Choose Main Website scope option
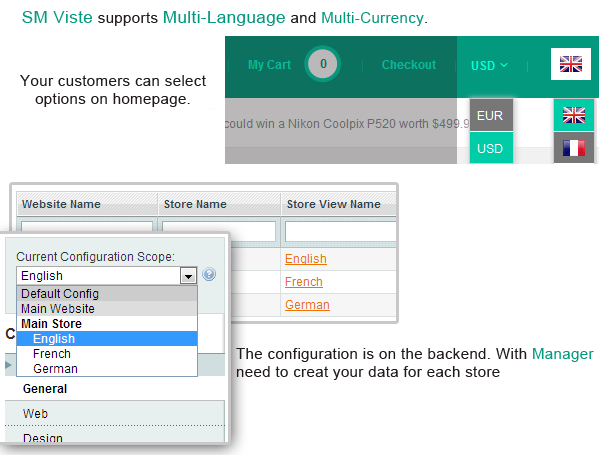 click(x=107, y=308)
